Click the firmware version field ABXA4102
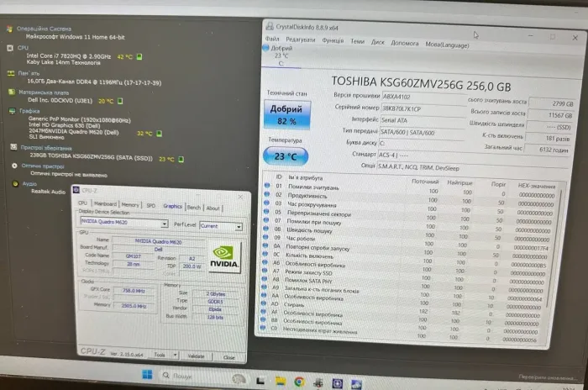Image resolution: width=588 pixels, height=390 pixels. point(423,97)
